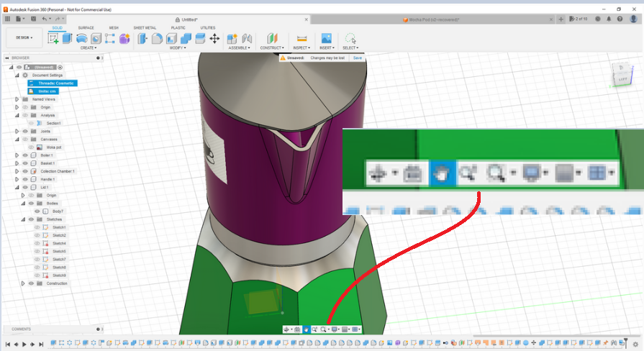644x351 pixels.
Task: Click the Select tool icon
Action: tap(350, 39)
